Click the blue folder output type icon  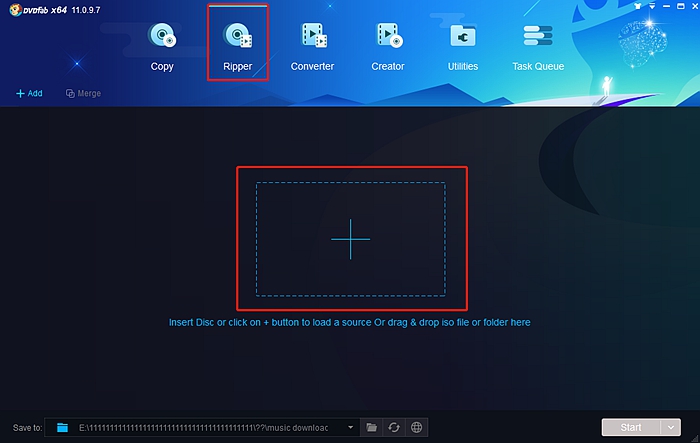(x=62, y=428)
